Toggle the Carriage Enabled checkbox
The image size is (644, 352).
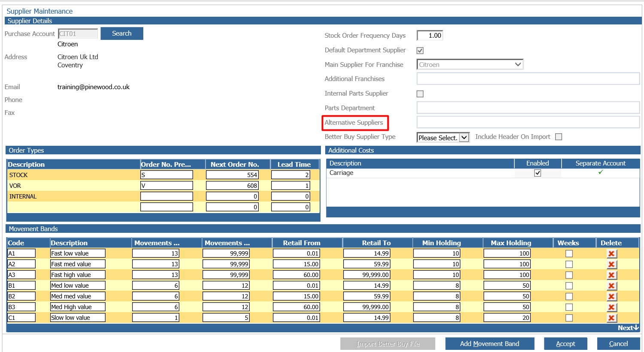coord(538,173)
